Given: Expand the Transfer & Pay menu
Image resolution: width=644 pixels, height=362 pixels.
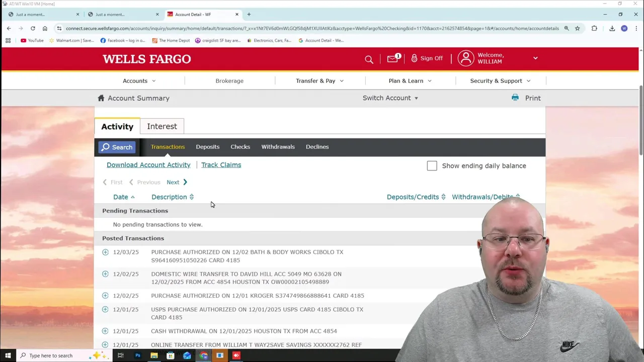Looking at the screenshot, I should [319, 80].
